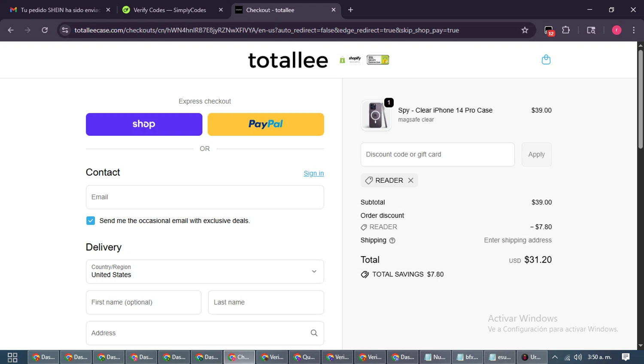Click the TOTAL SAVINGS $7.80 text

408,275
